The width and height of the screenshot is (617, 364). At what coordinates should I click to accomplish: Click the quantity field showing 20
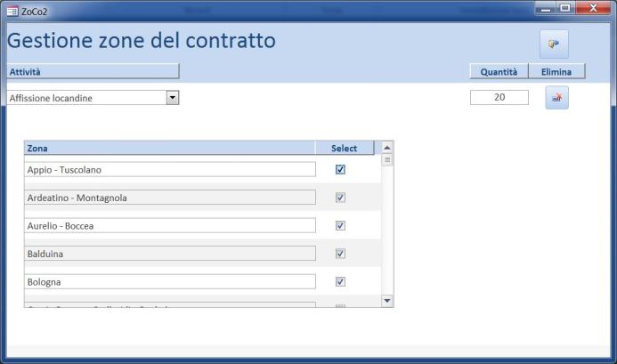point(499,97)
